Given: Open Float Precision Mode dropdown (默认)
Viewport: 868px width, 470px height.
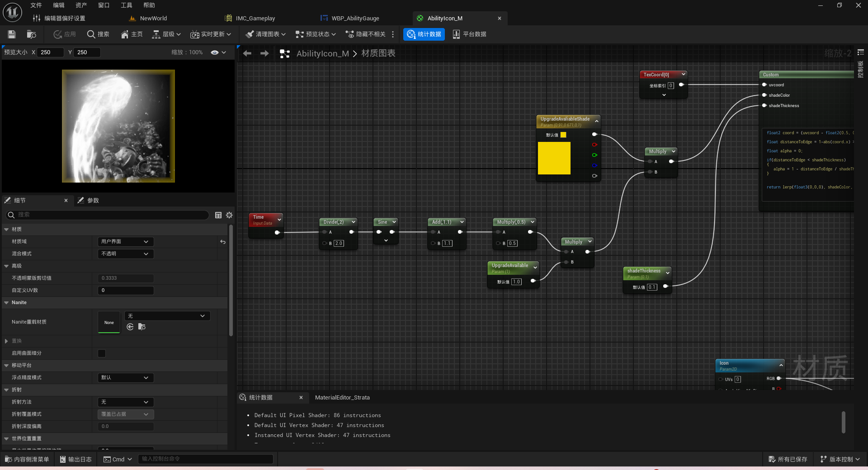Looking at the screenshot, I should [126, 378].
